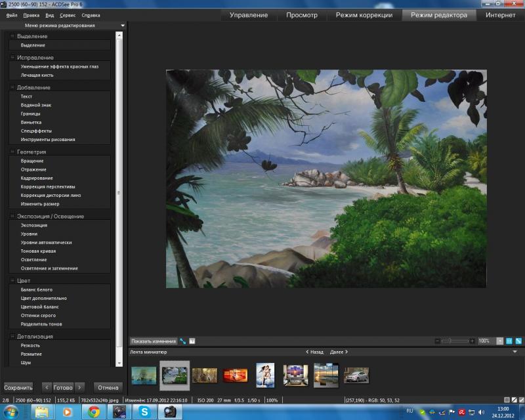Click the Готово button
This screenshot has height=420, width=525.
63,387
